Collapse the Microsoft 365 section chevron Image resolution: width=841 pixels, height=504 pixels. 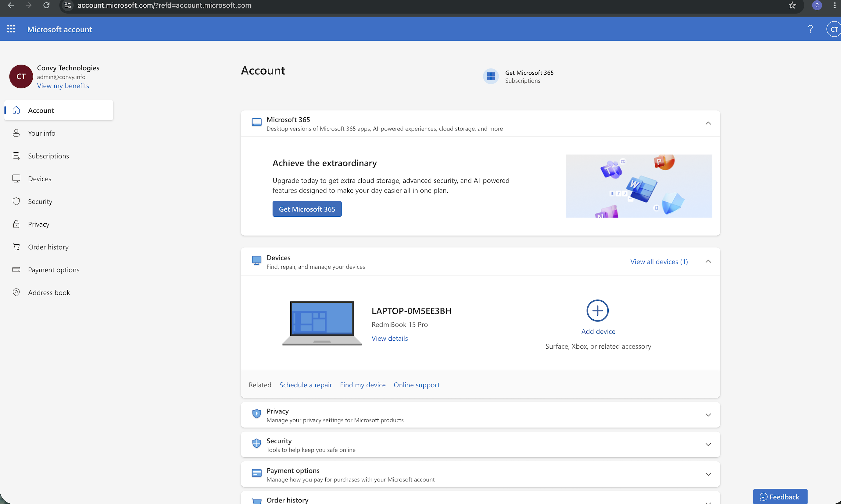click(708, 123)
